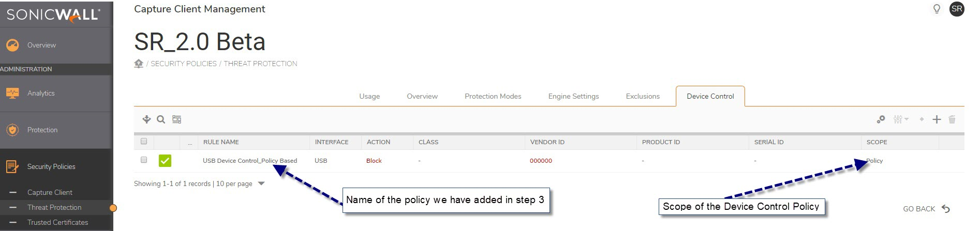Expand the Security Policies sidebar section

coord(51,166)
